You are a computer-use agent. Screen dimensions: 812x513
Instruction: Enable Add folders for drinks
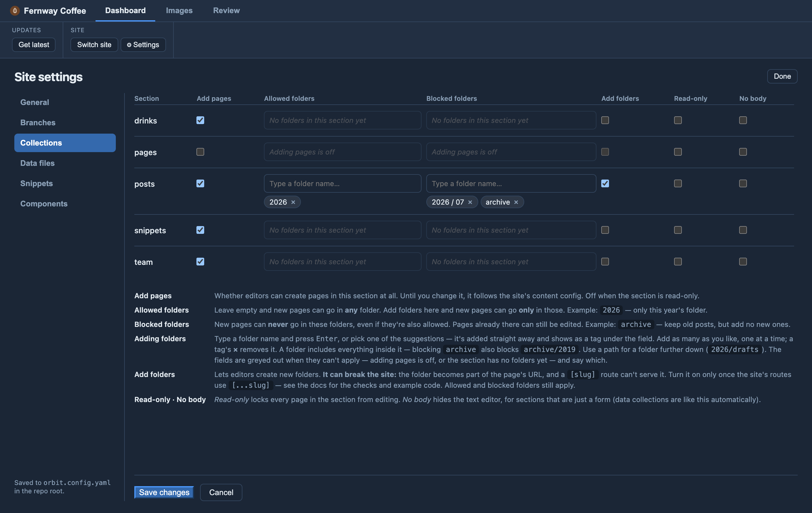click(605, 120)
